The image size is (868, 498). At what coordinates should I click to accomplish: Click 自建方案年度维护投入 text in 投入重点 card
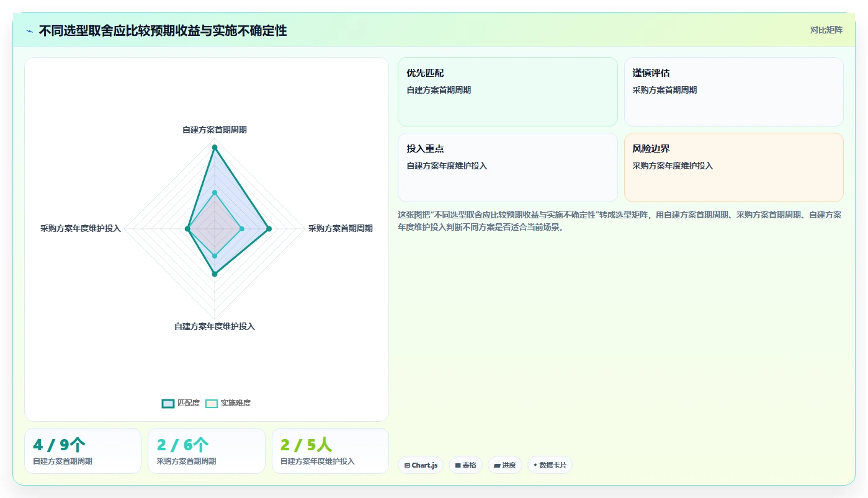[447, 166]
